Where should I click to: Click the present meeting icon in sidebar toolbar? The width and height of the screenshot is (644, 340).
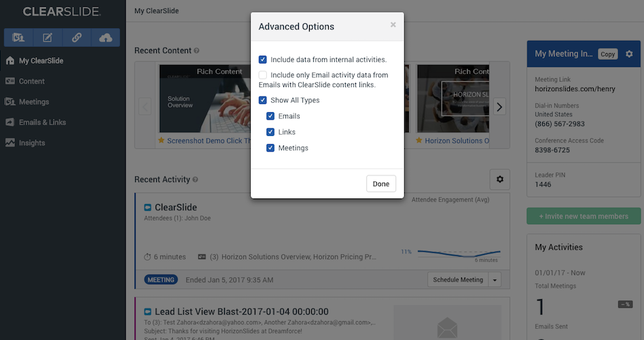(x=18, y=37)
